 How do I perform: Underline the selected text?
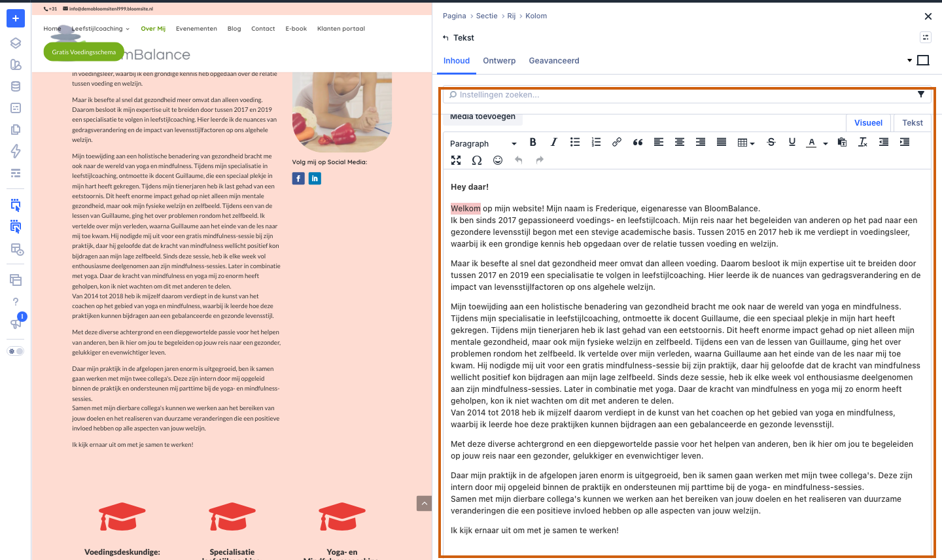click(x=792, y=142)
